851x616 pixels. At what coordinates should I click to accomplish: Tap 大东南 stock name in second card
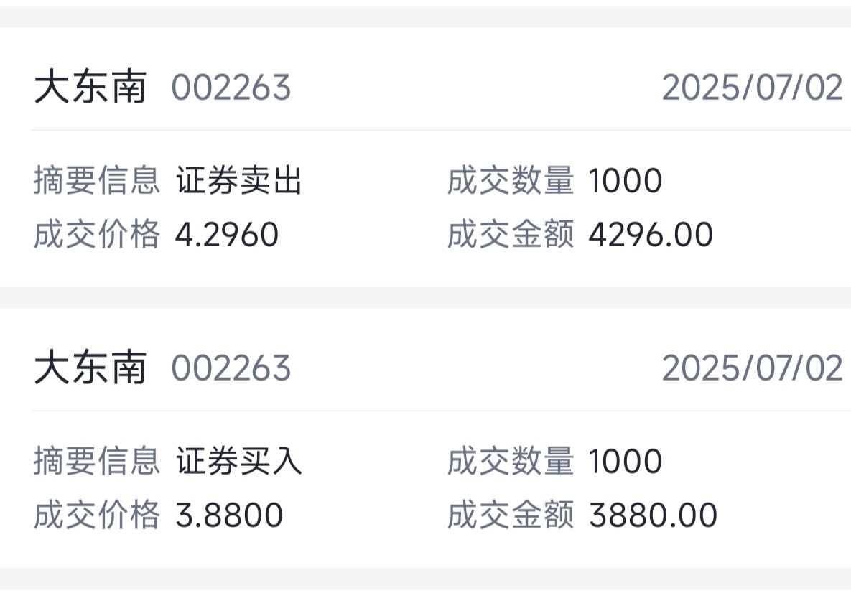coord(90,368)
